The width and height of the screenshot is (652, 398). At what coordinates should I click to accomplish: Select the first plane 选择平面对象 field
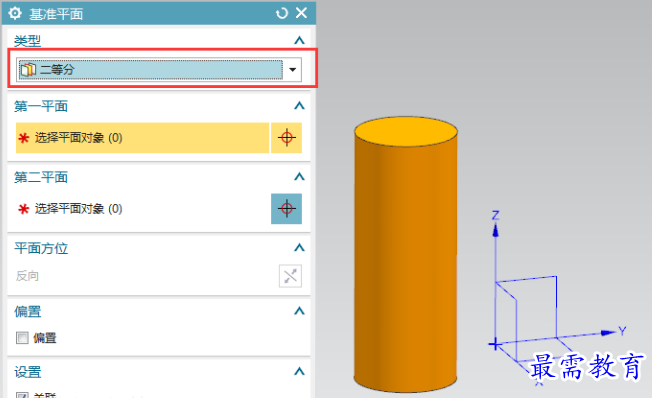[x=143, y=138]
